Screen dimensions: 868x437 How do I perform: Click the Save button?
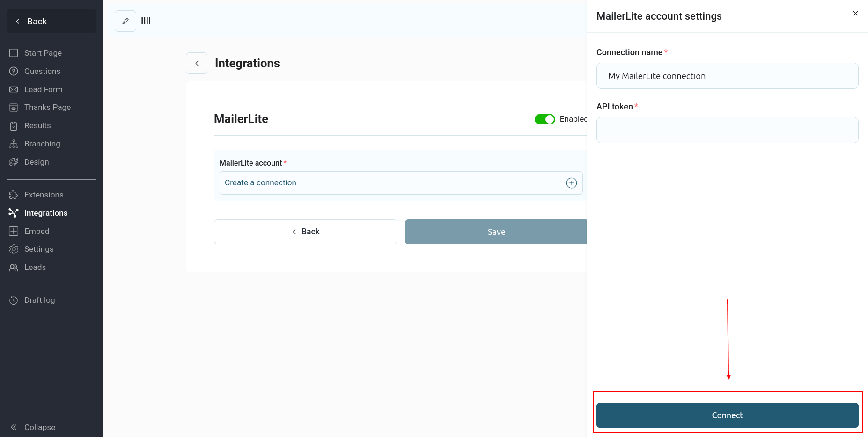tap(496, 232)
